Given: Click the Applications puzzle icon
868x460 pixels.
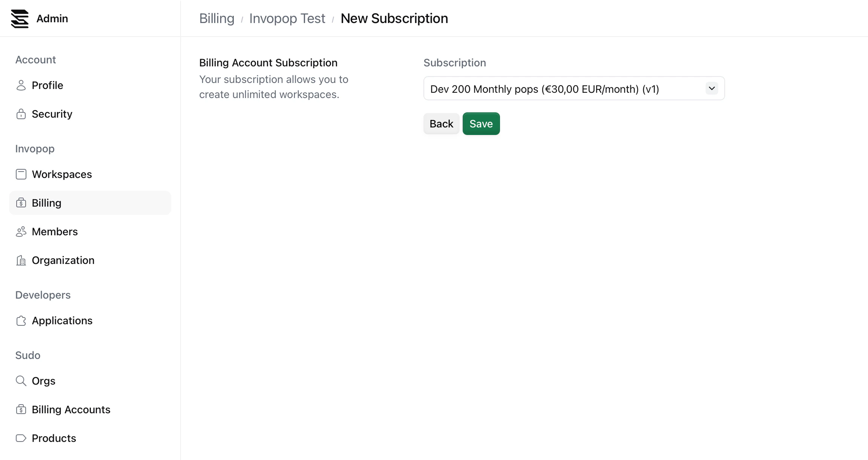Looking at the screenshot, I should click(x=21, y=320).
